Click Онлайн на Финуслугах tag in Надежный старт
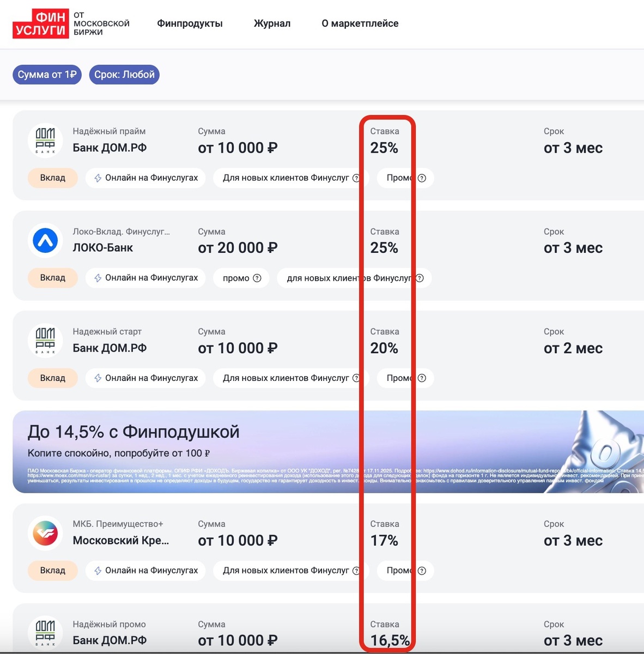Image resolution: width=644 pixels, height=654 pixels. point(145,378)
